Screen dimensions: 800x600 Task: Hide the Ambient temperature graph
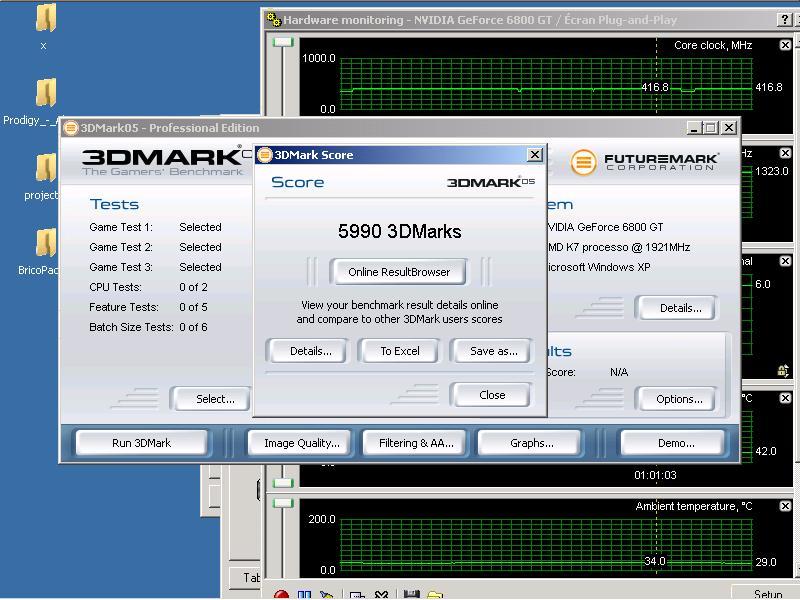pyautogui.click(x=785, y=506)
